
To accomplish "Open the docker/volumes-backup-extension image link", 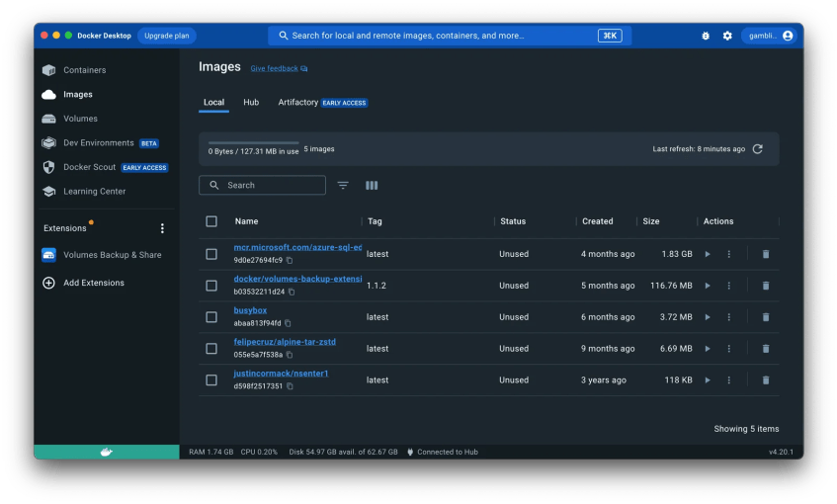I will click(x=297, y=279).
